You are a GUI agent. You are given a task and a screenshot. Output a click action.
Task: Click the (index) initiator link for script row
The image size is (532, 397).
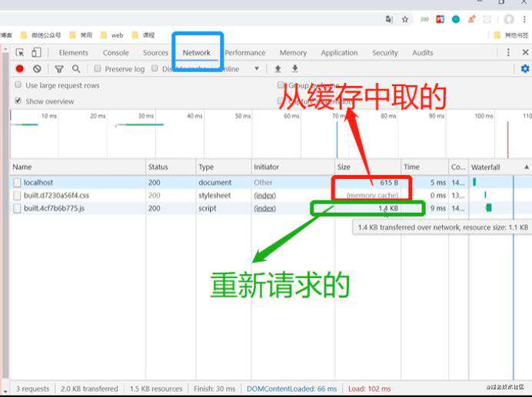264,208
